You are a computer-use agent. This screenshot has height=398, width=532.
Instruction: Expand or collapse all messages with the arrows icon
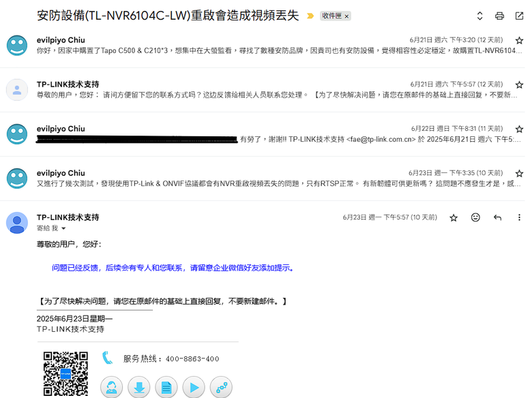coord(479,16)
